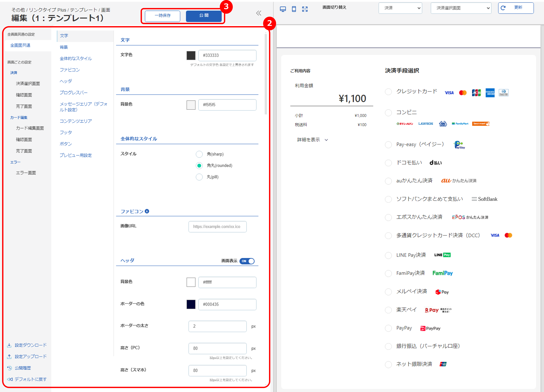
Task: Open the 決済 group in sidebar
Action: tap(14, 73)
